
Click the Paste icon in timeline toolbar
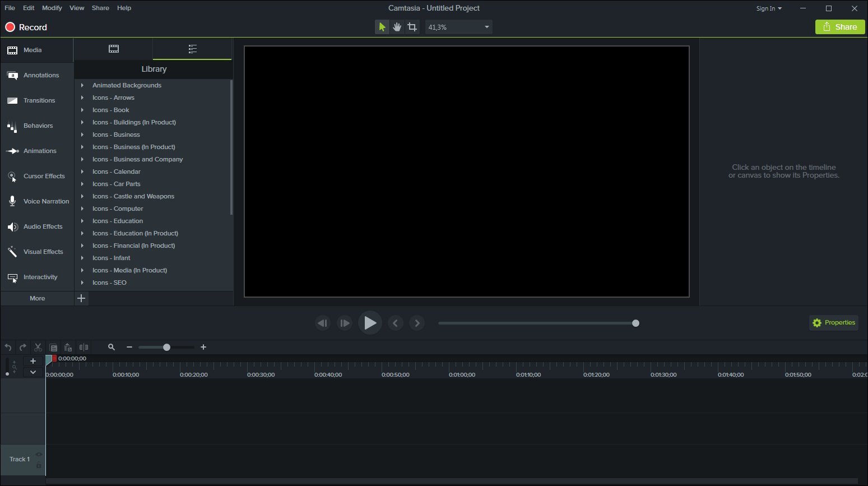point(68,348)
